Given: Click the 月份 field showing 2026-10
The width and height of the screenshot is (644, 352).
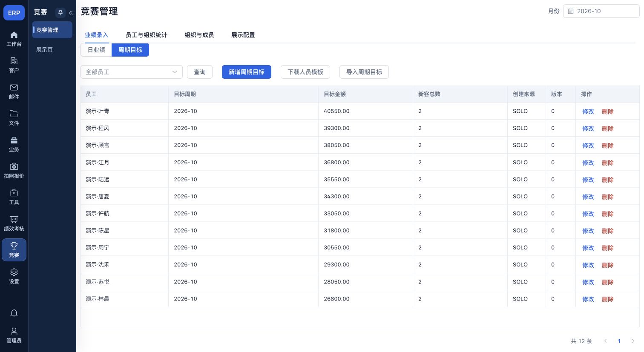Looking at the screenshot, I should coord(601,11).
